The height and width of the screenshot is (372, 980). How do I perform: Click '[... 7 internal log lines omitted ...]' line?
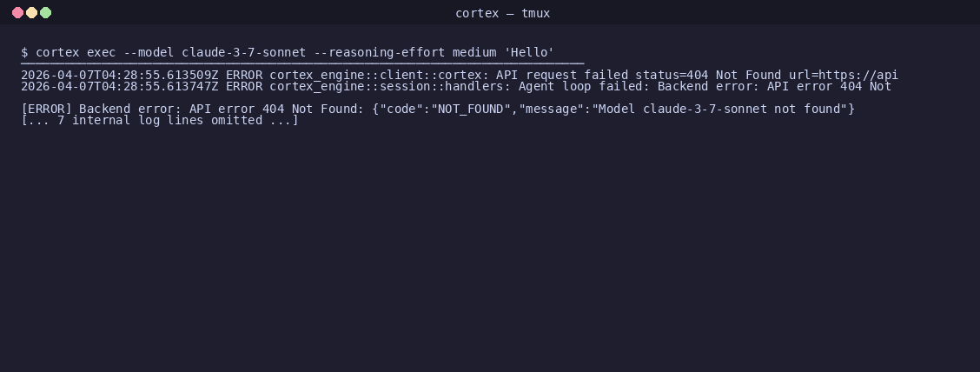click(160, 120)
